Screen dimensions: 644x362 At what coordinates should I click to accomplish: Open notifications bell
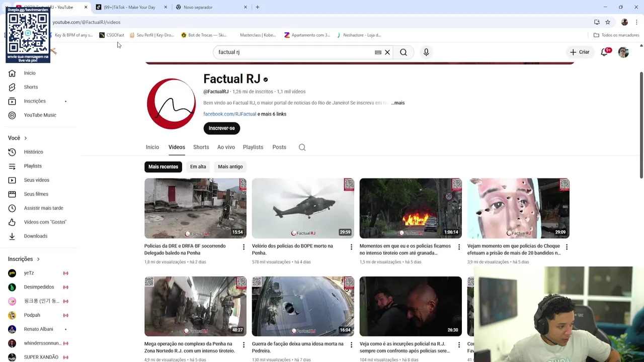[x=604, y=52]
